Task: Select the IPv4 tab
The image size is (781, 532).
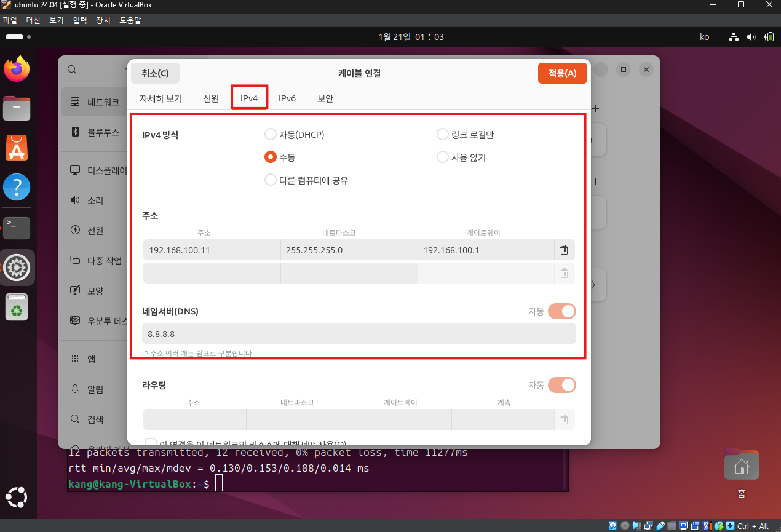Action: coord(249,98)
